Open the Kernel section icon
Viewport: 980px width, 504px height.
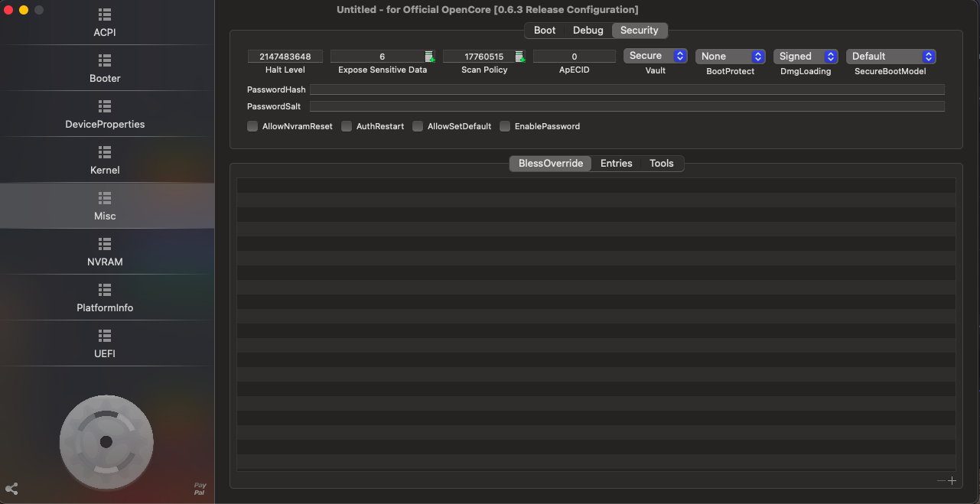point(105,152)
